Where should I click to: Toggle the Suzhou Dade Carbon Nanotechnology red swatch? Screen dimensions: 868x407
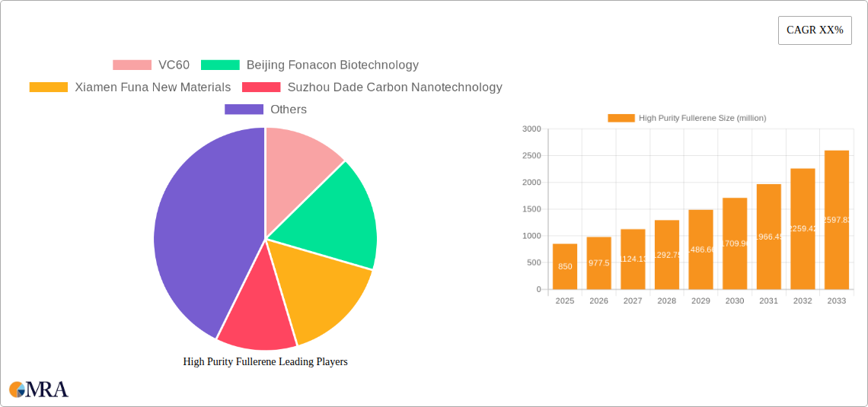261,87
